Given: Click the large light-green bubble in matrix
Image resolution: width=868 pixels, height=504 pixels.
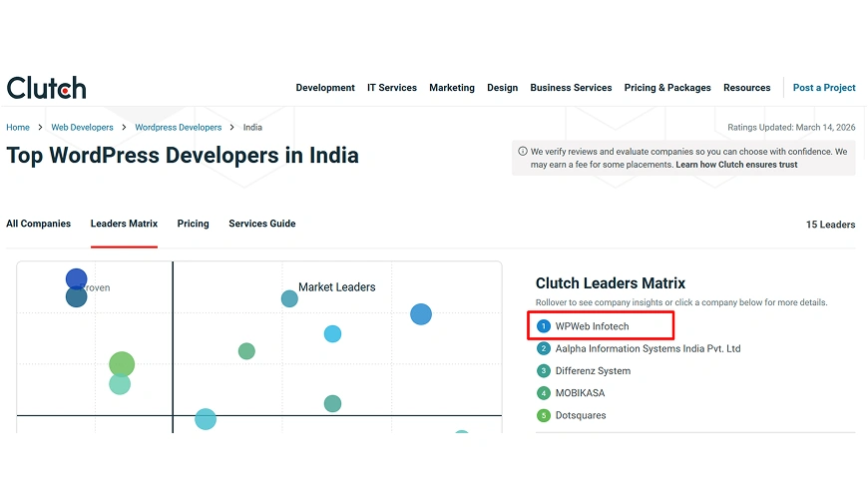Looking at the screenshot, I should click(121, 364).
